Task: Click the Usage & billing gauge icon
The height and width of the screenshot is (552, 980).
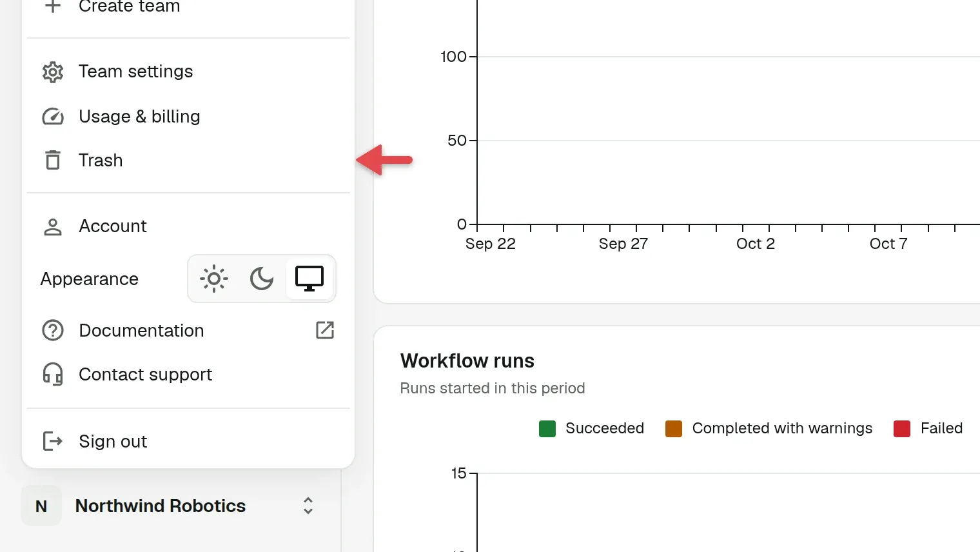Action: tap(53, 117)
